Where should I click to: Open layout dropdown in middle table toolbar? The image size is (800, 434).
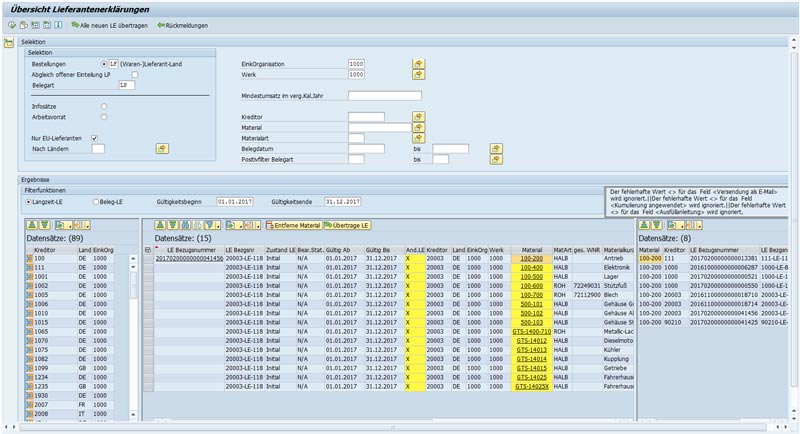pos(253,225)
